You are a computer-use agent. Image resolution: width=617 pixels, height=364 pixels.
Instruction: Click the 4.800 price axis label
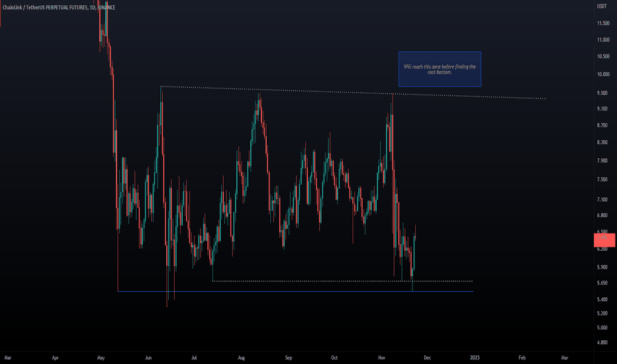(x=602, y=342)
